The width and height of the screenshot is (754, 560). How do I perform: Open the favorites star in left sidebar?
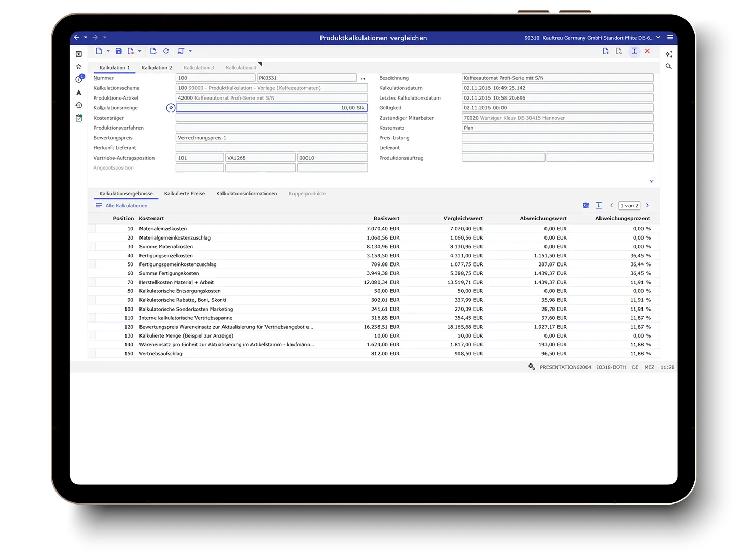click(79, 67)
